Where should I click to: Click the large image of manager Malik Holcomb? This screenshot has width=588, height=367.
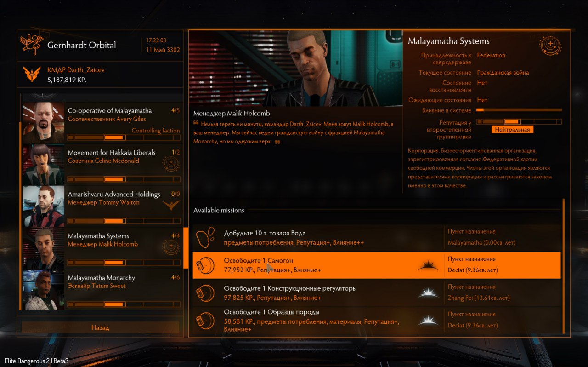point(296,68)
